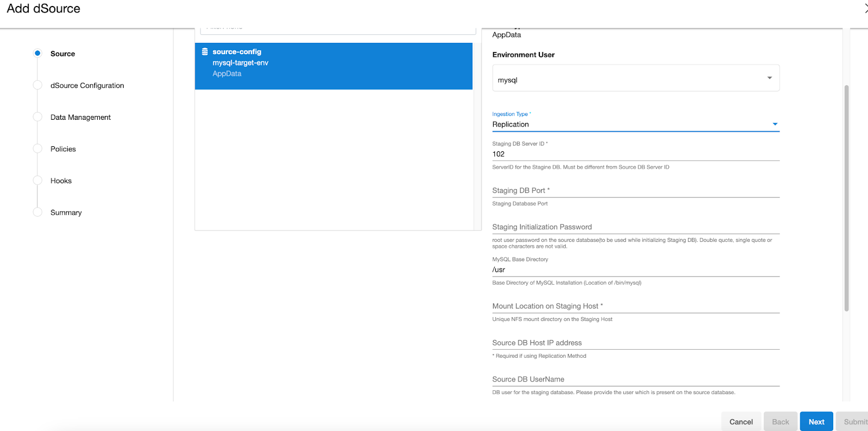
Task: Click the Policies step circle
Action: 37,149
